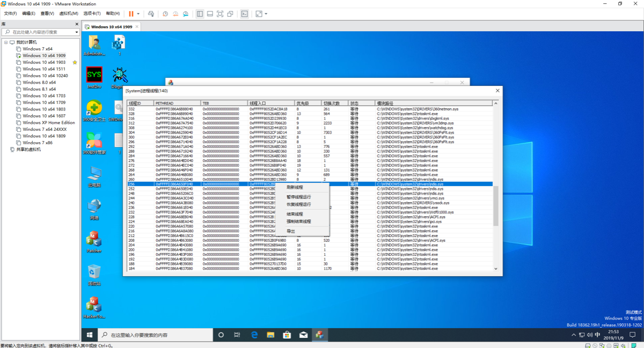Toggle the thumbnail bar view icon
Screen dimensions: 644x348
[x=210, y=13]
